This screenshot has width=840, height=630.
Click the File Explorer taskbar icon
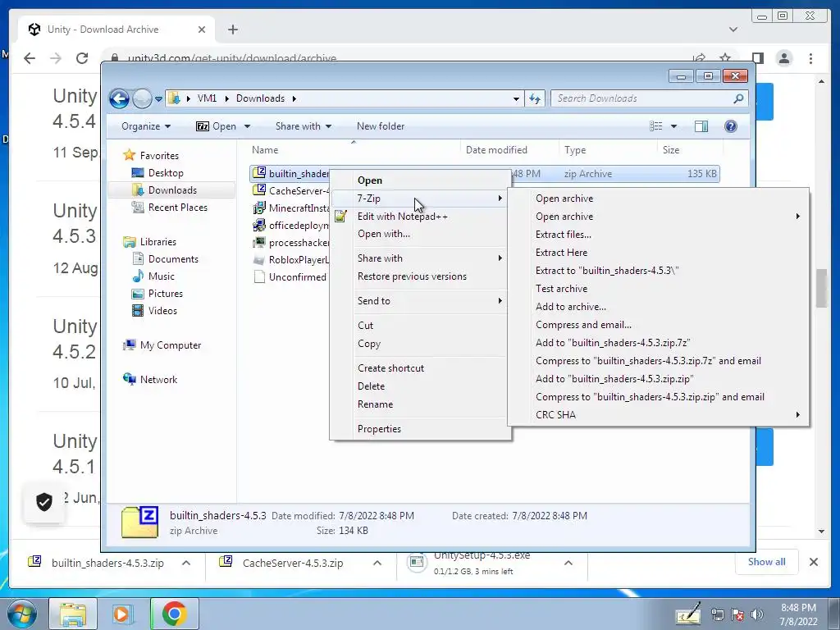[x=73, y=614]
